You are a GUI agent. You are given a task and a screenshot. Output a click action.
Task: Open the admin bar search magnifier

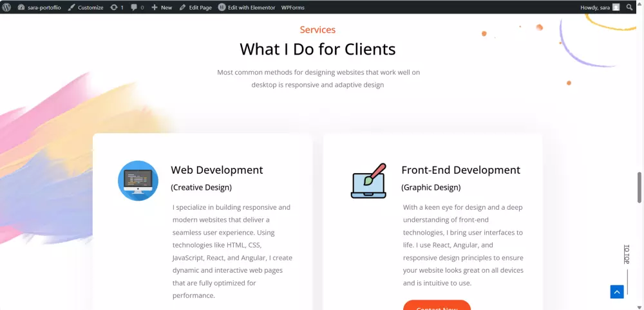(x=629, y=7)
